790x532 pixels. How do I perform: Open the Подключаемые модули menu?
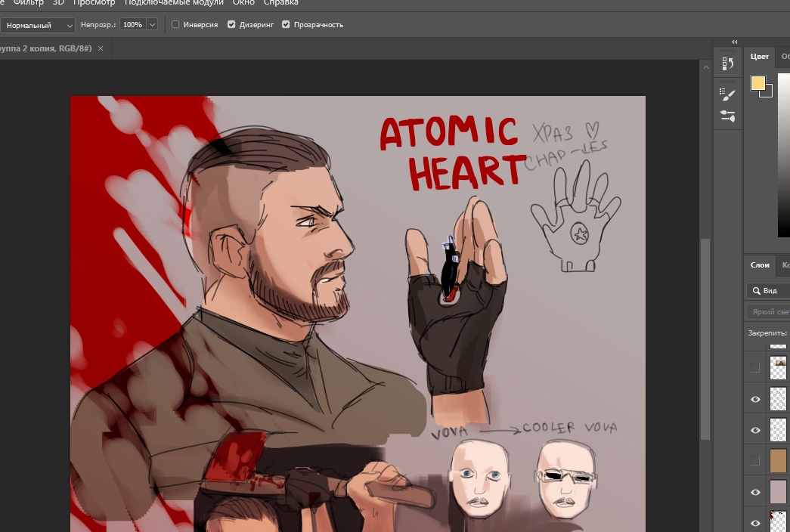coord(174,2)
